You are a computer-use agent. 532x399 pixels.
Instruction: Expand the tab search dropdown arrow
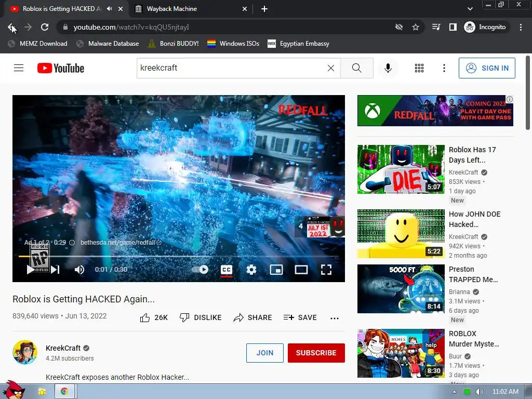click(x=470, y=9)
